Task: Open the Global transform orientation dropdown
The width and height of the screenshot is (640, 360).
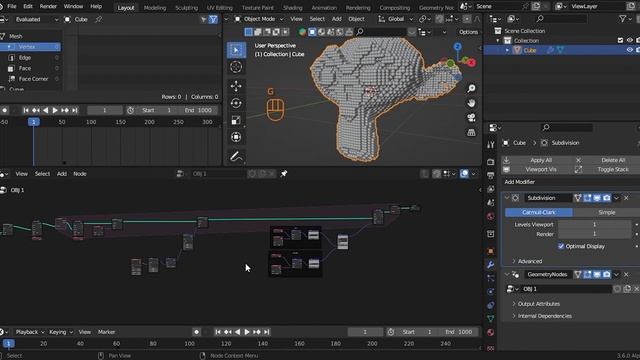Action: (x=396, y=19)
